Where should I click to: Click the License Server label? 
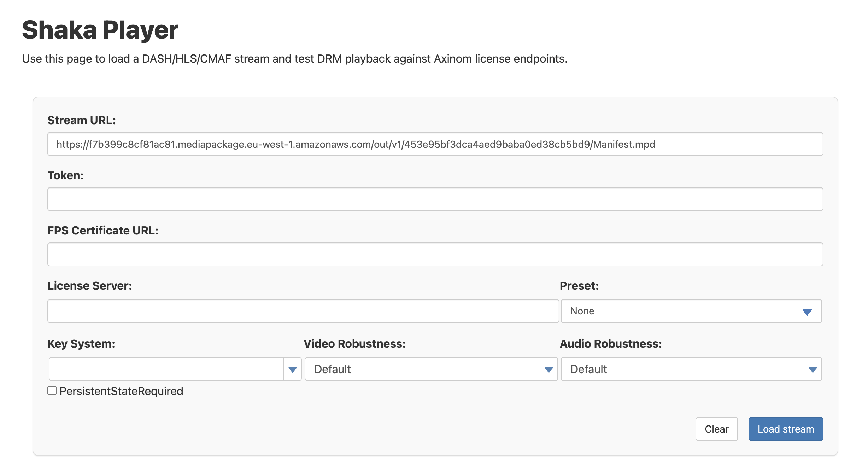[x=89, y=286]
